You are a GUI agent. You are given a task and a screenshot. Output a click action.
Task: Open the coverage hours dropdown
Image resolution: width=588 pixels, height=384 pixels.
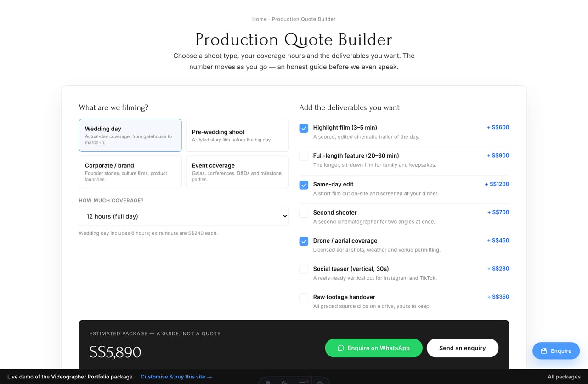pos(184,216)
